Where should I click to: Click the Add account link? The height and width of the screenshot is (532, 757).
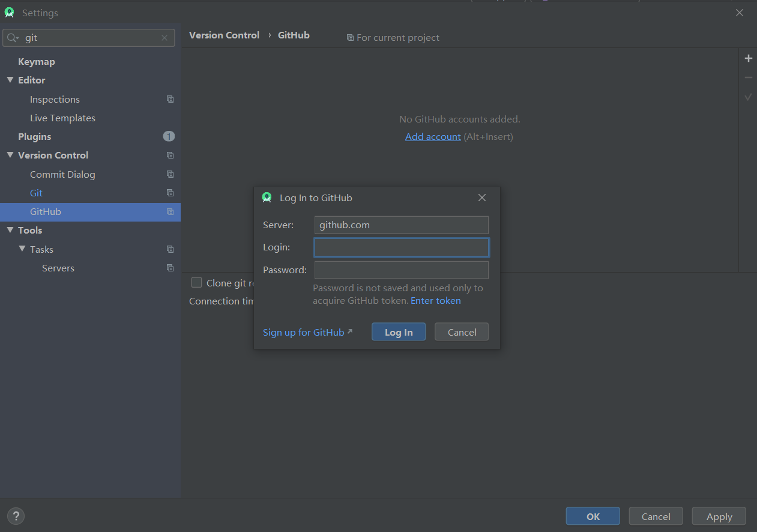(x=433, y=136)
